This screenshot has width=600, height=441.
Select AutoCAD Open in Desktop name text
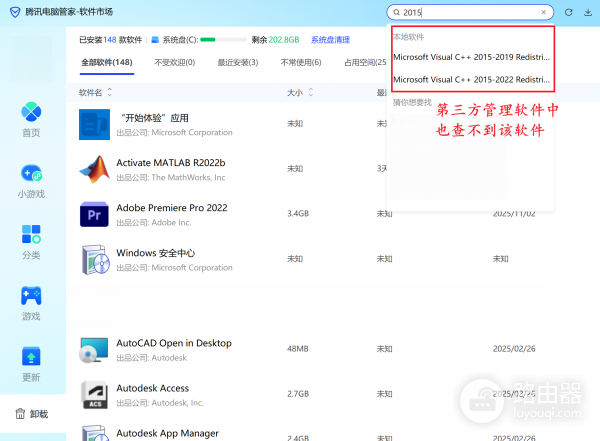(x=174, y=343)
